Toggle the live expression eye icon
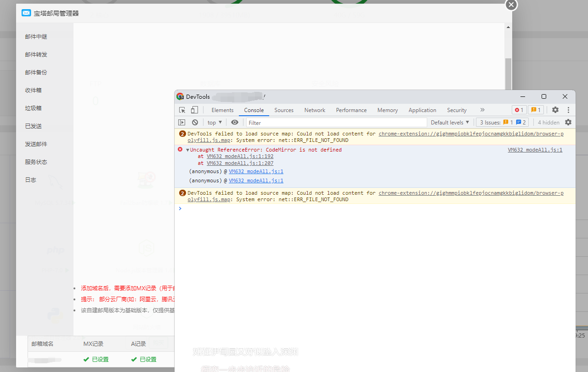The image size is (588, 372). (x=235, y=123)
